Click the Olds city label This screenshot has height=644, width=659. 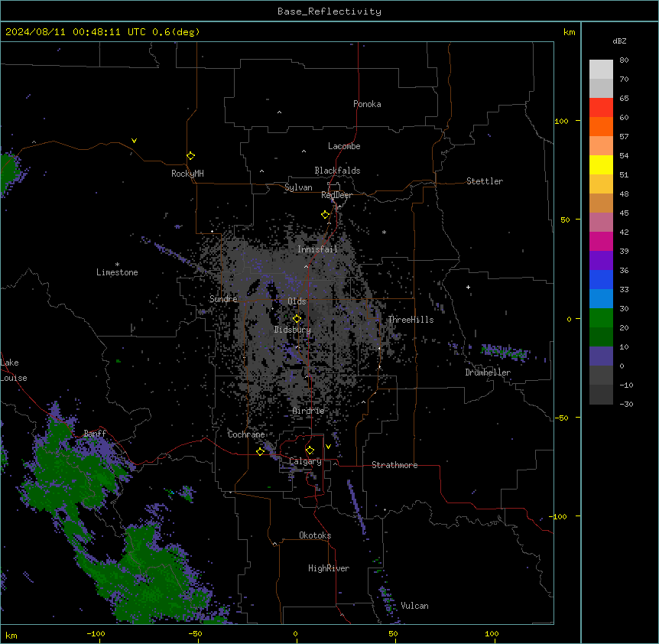click(297, 301)
